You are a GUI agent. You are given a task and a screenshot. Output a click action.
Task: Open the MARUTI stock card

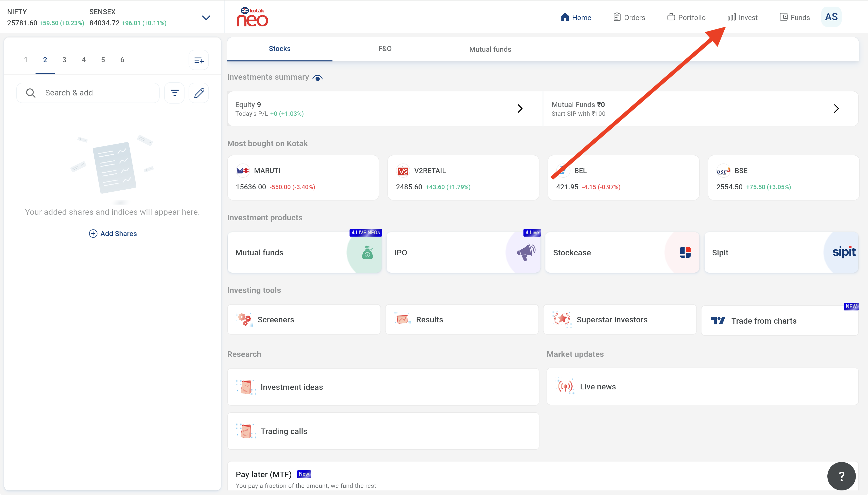(303, 178)
